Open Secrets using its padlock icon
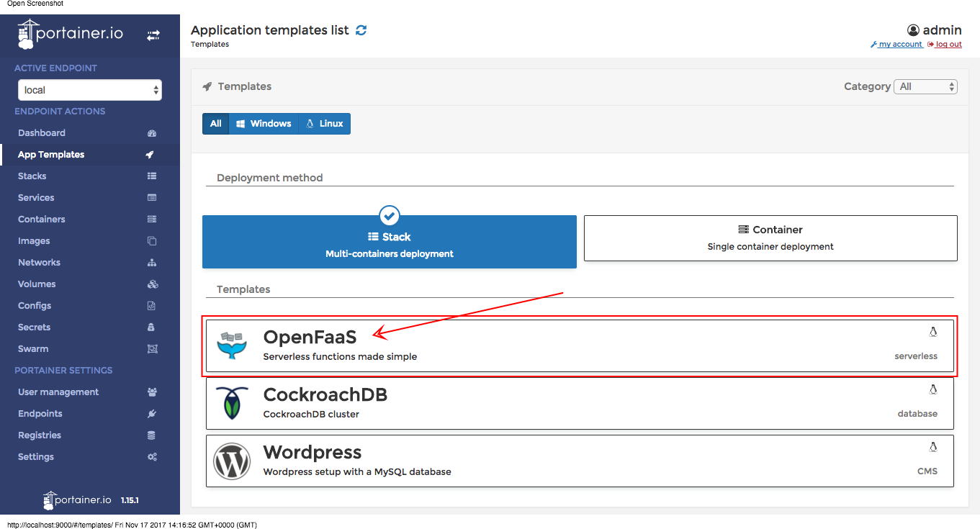Viewport: 980px width, 529px height. tap(153, 327)
